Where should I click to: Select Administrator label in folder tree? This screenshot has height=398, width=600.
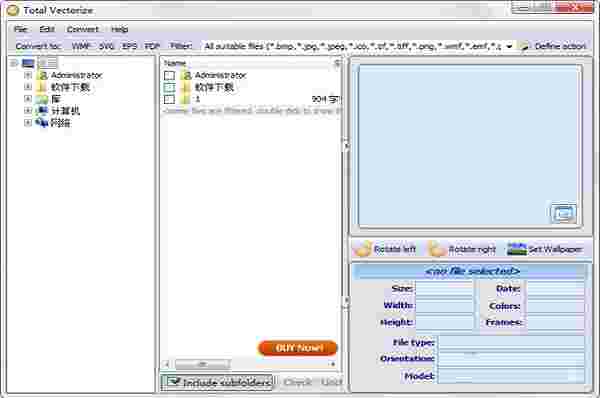77,75
